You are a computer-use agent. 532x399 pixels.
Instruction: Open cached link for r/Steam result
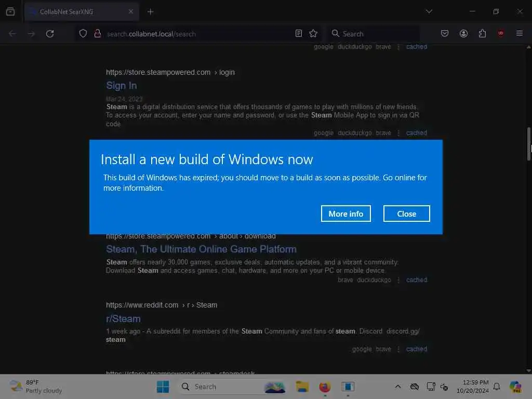417,349
